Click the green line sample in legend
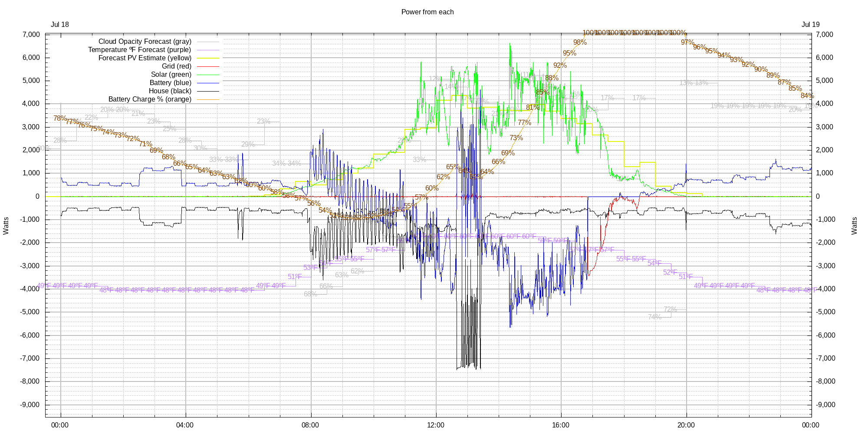Image resolution: width=868 pixels, height=434 pixels. tap(208, 75)
